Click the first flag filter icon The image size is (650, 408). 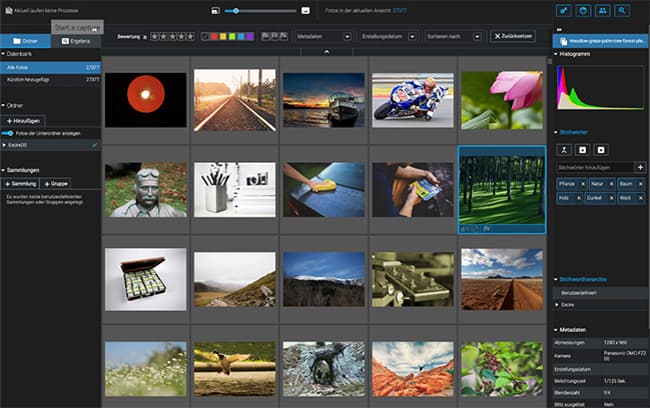click(x=265, y=36)
